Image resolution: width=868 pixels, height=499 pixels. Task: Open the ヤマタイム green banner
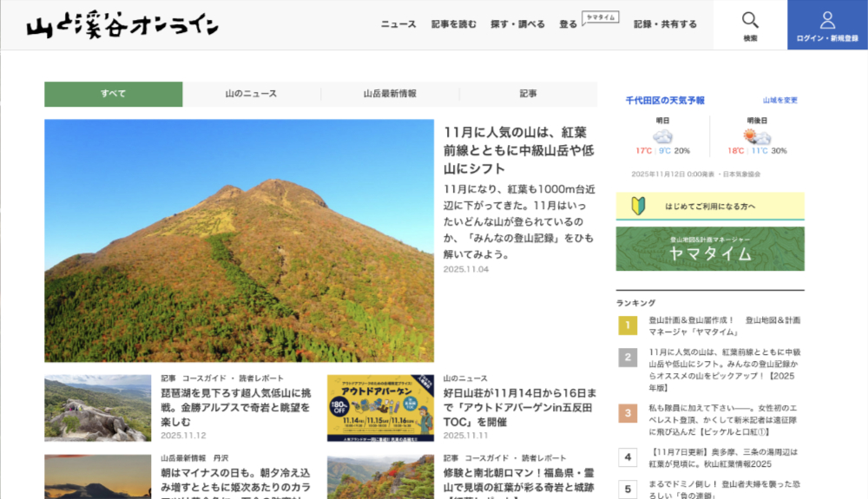click(710, 249)
